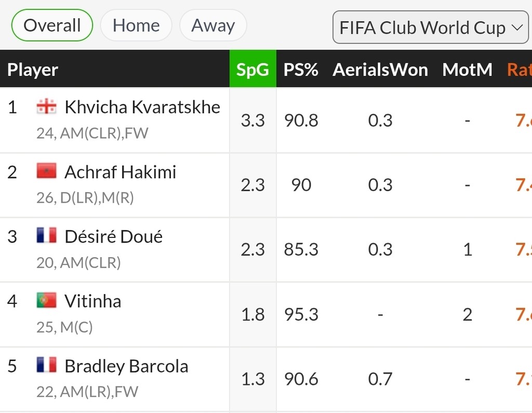This screenshot has height=413, width=532.
Task: Open Khvicha Kvaratskhelia player profile
Action: coord(142,107)
